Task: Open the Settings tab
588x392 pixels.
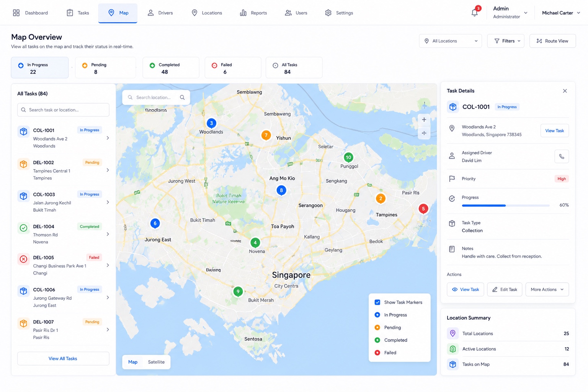Action: [x=339, y=13]
